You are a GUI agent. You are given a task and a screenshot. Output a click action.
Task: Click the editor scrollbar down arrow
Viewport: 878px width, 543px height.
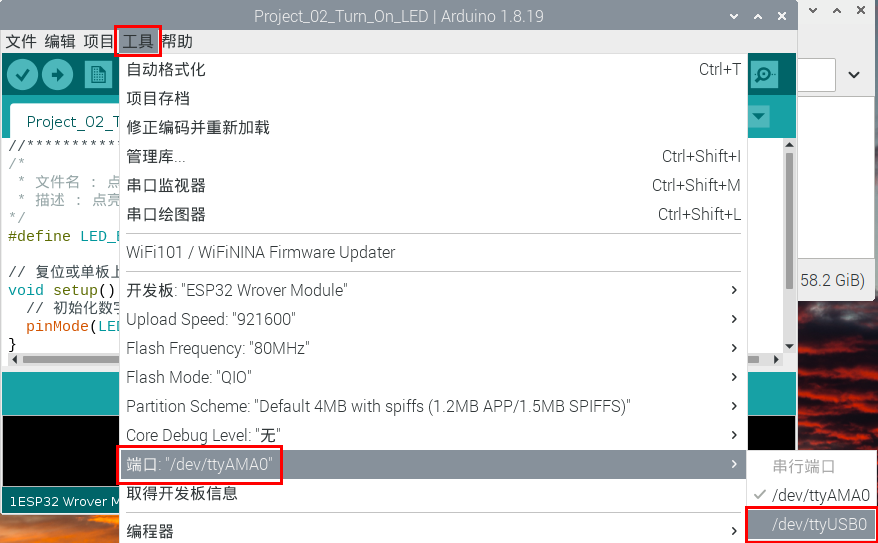point(789,345)
